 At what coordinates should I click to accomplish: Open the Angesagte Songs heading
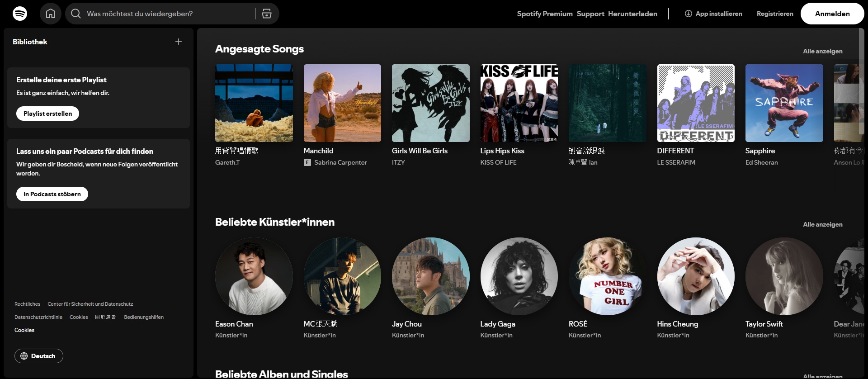point(259,49)
